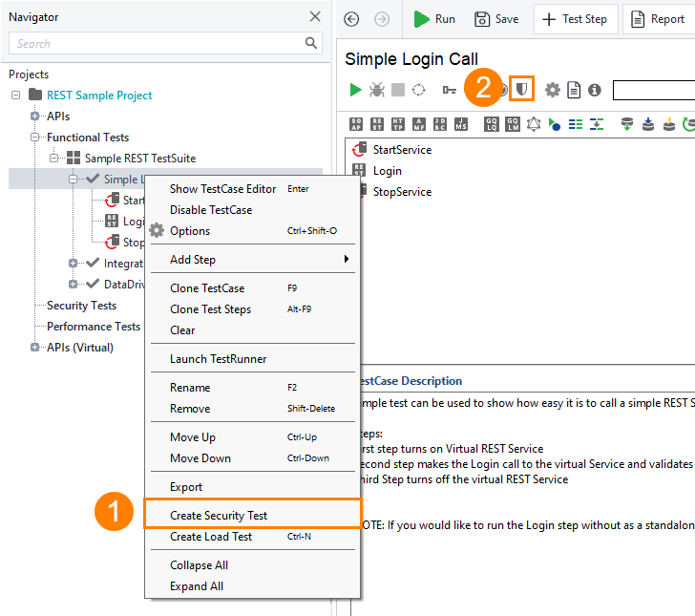Viewport: 695px width, 616px height.
Task: Expand the Integrat... test case node
Action: click(74, 263)
